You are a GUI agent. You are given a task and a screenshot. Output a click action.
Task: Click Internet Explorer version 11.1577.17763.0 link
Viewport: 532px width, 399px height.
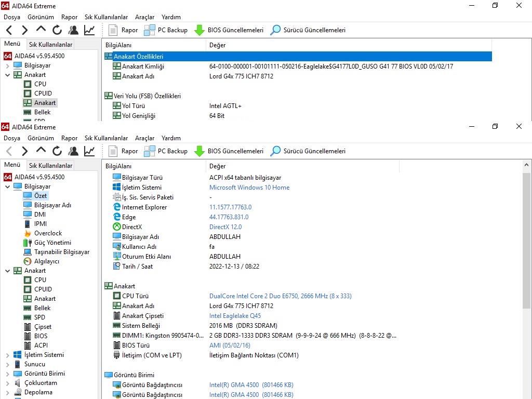230,207
